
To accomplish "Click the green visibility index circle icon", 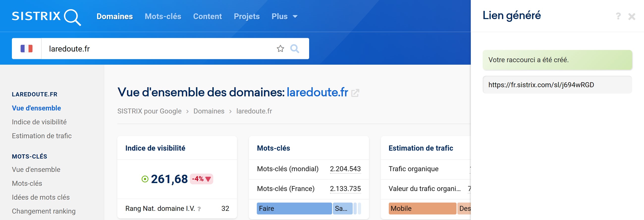I will pos(145,179).
